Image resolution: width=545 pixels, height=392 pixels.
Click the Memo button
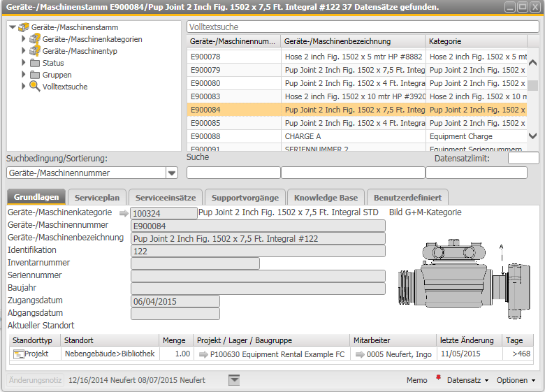pyautogui.click(x=416, y=380)
